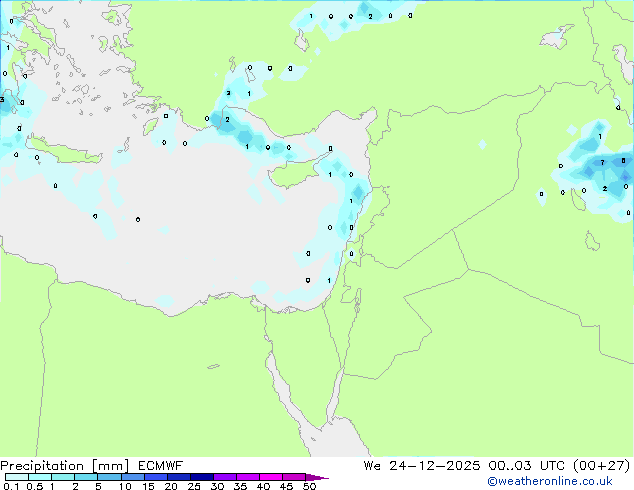Choose the 10–15 mm blue legend swatch
Image resolution: width=634 pixels, height=490 pixels.
pos(132,477)
